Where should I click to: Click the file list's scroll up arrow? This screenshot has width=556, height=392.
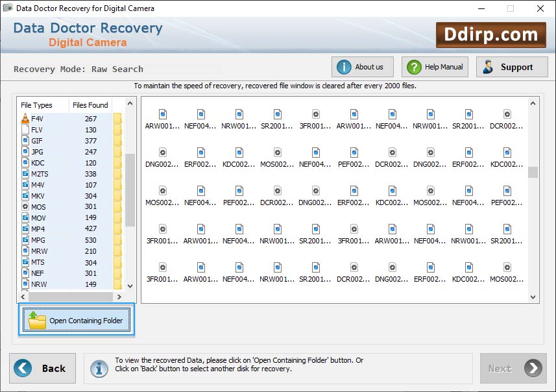pyautogui.click(x=130, y=104)
